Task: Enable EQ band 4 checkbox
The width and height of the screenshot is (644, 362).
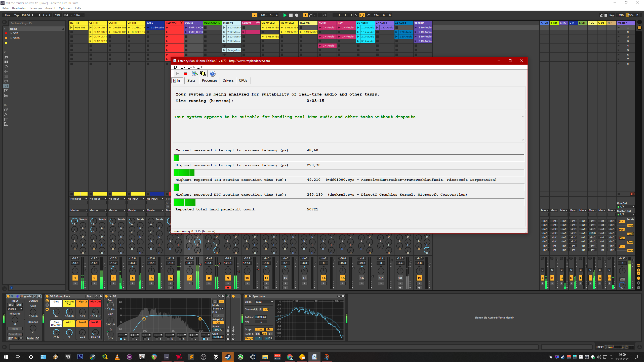Action: coord(156,339)
